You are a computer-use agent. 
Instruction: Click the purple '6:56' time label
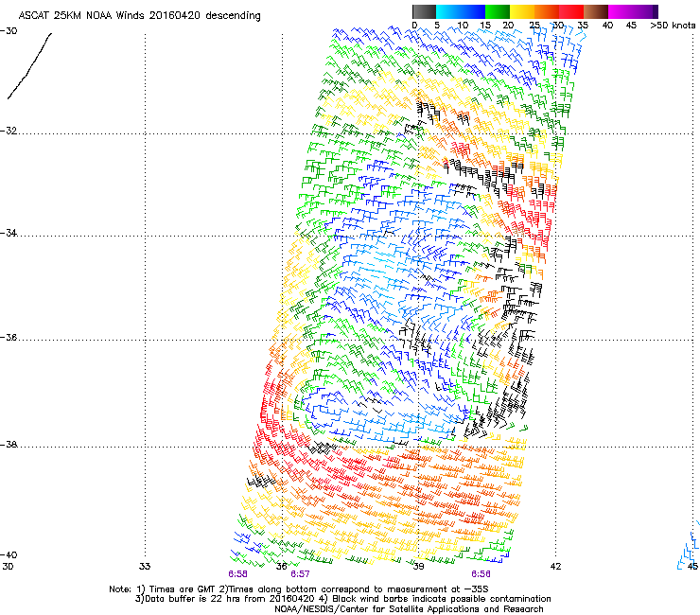click(481, 574)
